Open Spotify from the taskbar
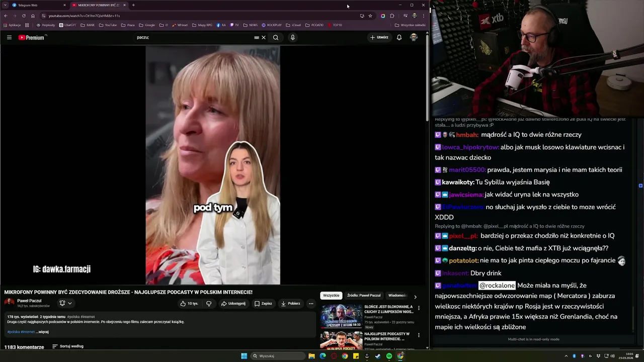 [389, 356]
